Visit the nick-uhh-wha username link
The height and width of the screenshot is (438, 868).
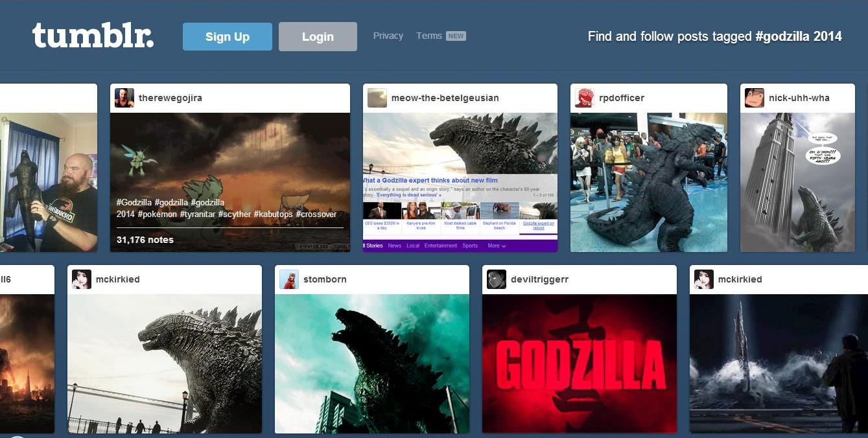(799, 98)
